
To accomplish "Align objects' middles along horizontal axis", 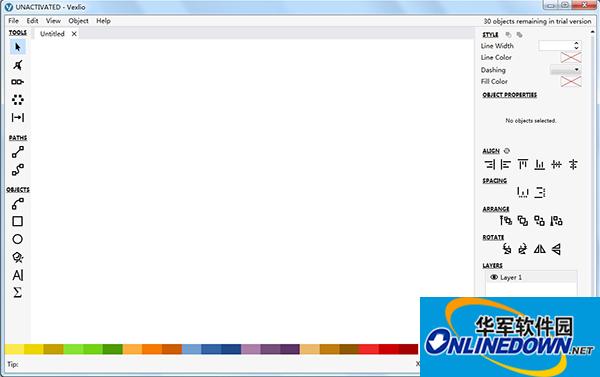I will (556, 165).
